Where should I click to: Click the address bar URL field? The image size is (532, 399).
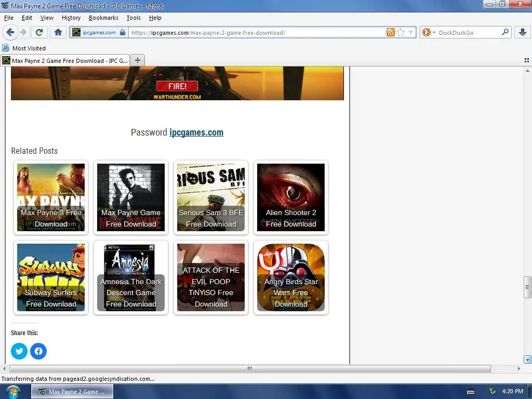pyautogui.click(x=257, y=33)
